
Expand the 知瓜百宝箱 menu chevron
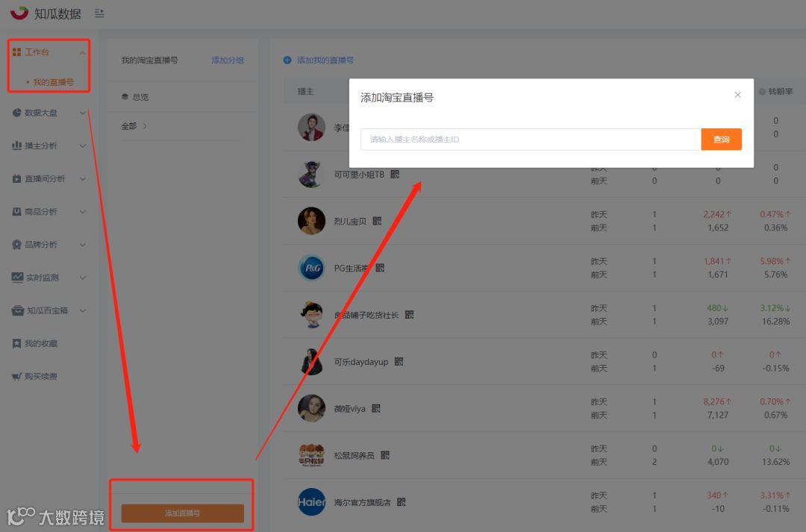point(82,310)
